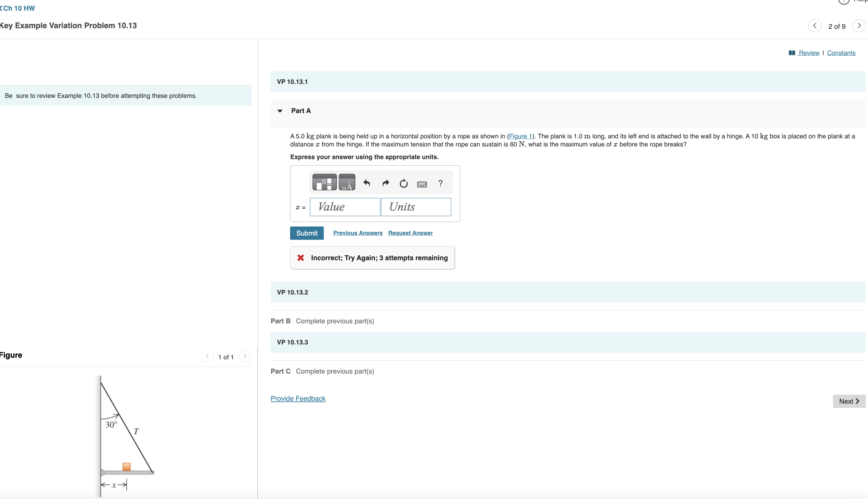Image resolution: width=868 pixels, height=499 pixels.
Task: Click the redo arrow icon
Action: click(x=385, y=183)
